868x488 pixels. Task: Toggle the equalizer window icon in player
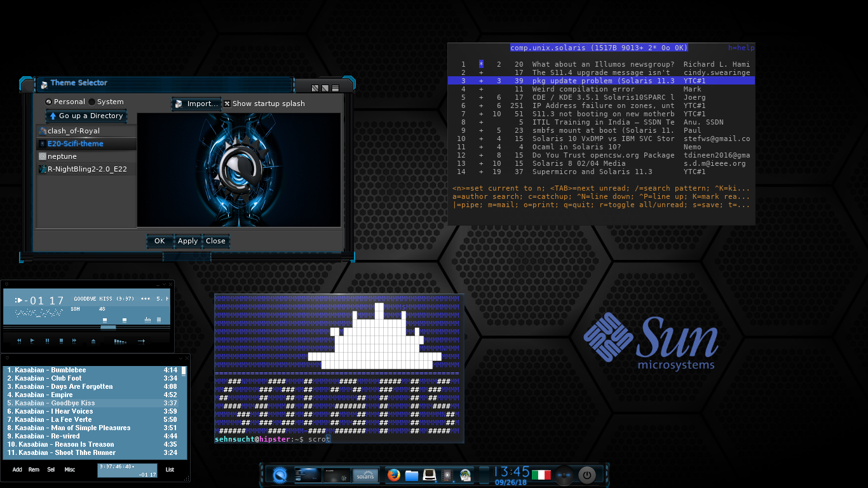147,320
